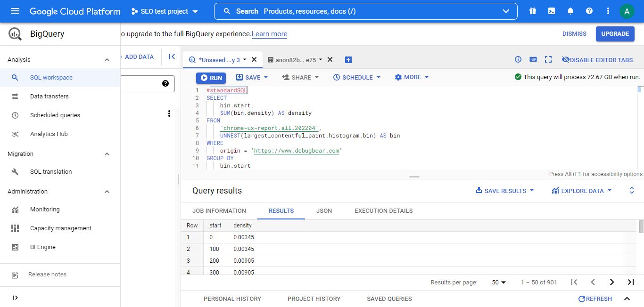Open SQL workspace in sidebar
Viewport: 644px width, 307px height.
pyautogui.click(x=60, y=78)
